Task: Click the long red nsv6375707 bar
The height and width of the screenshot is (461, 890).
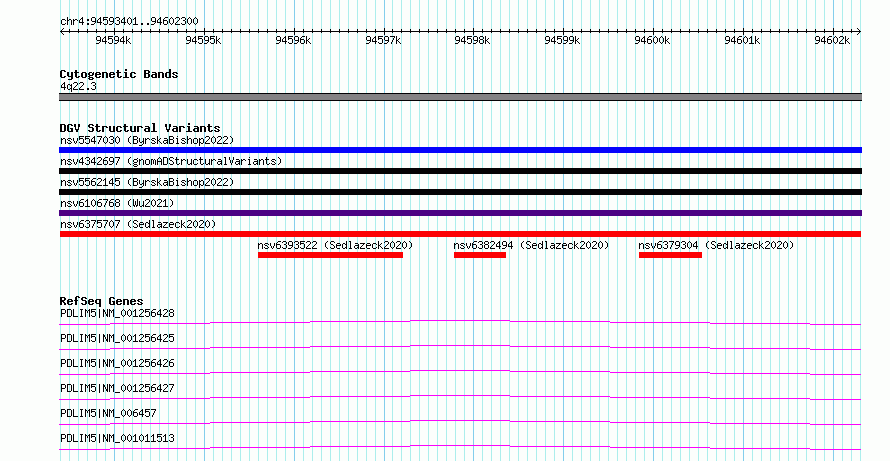Action: (460, 234)
